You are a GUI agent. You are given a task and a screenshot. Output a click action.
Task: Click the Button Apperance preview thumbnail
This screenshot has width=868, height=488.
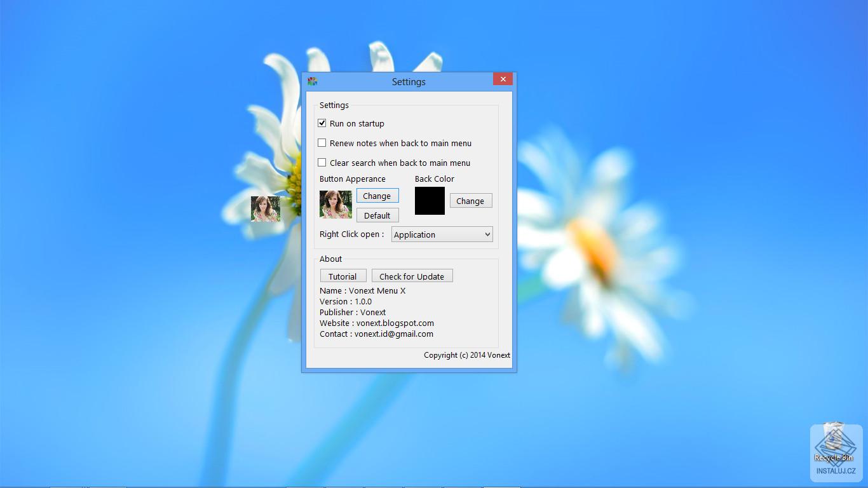(336, 205)
